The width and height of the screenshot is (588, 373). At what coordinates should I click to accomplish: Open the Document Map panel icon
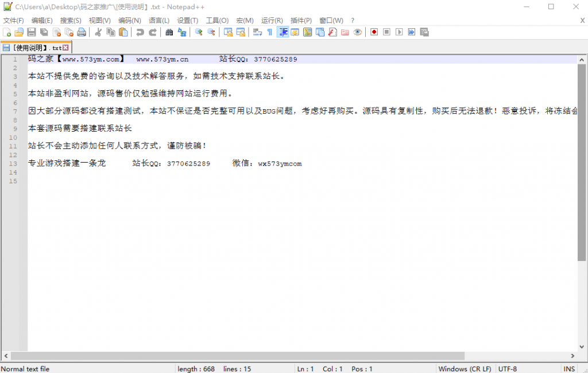[308, 32]
